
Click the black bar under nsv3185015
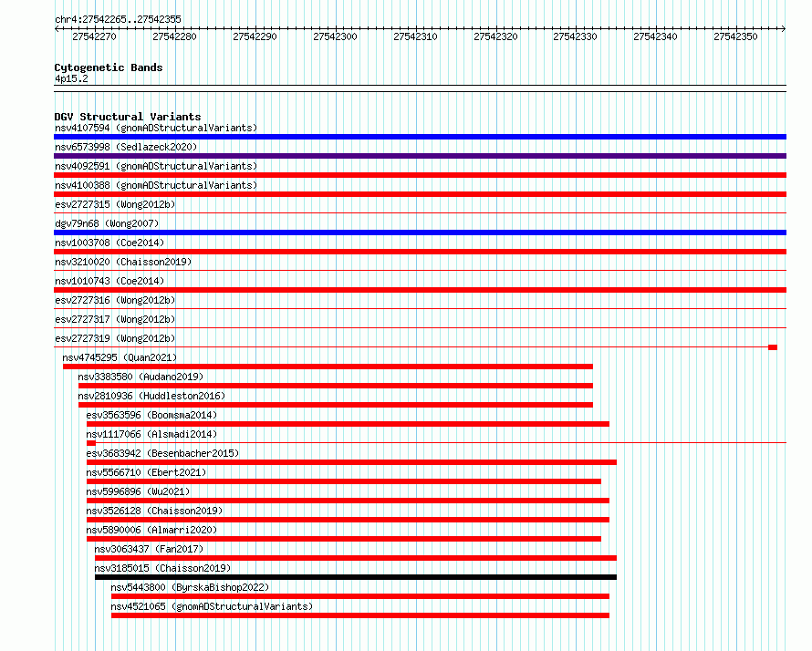pos(356,577)
